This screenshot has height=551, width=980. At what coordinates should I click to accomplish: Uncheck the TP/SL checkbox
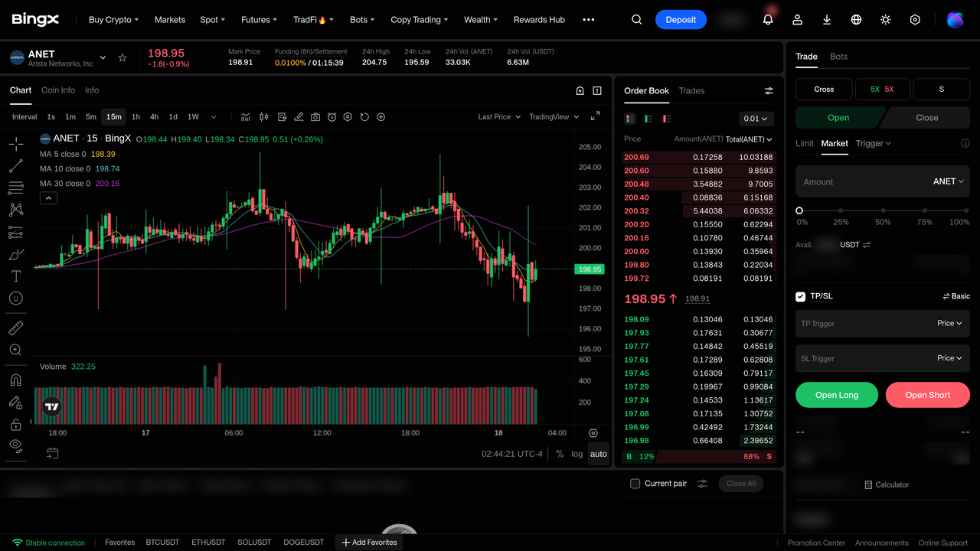point(801,296)
